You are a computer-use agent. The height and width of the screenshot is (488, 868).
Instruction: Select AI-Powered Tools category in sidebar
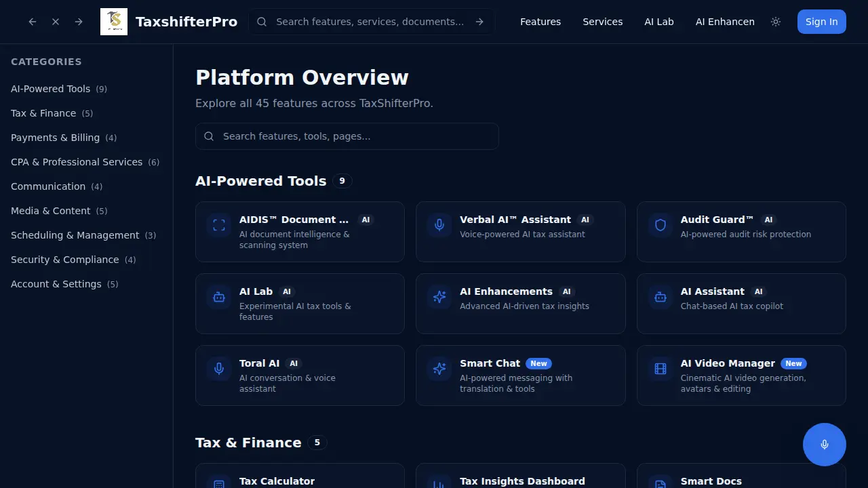(59, 89)
